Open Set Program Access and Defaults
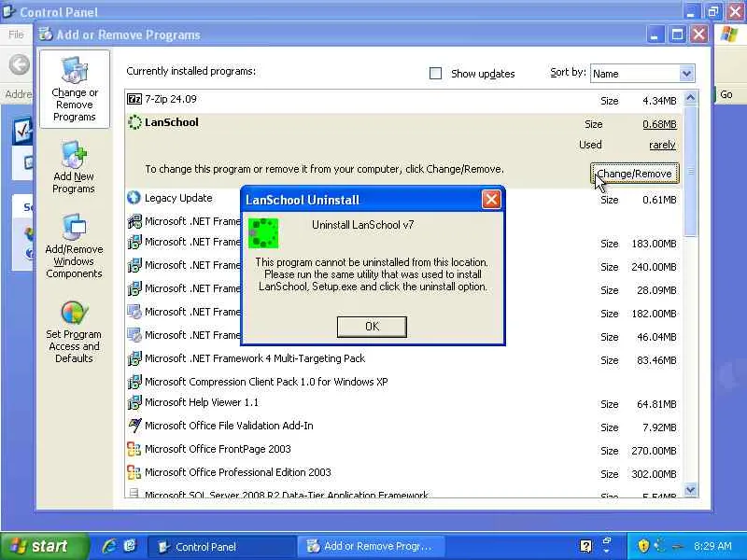The image size is (747, 560). pyautogui.click(x=74, y=332)
